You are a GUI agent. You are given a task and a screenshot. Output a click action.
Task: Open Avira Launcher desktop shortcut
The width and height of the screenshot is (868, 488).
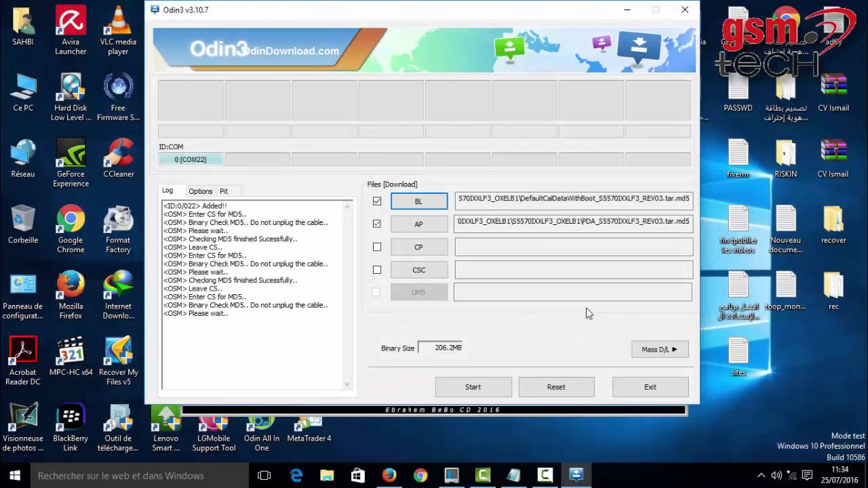(71, 30)
